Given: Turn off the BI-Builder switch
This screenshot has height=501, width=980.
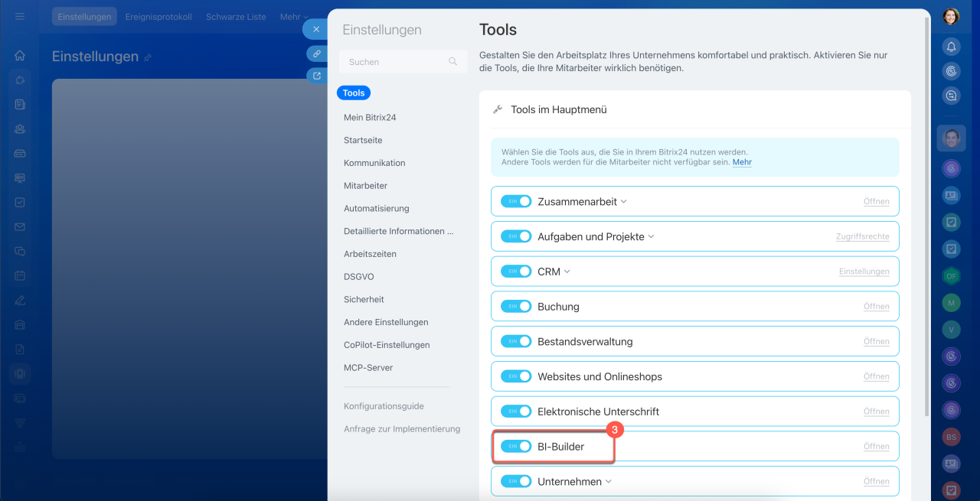Looking at the screenshot, I should pos(516,446).
